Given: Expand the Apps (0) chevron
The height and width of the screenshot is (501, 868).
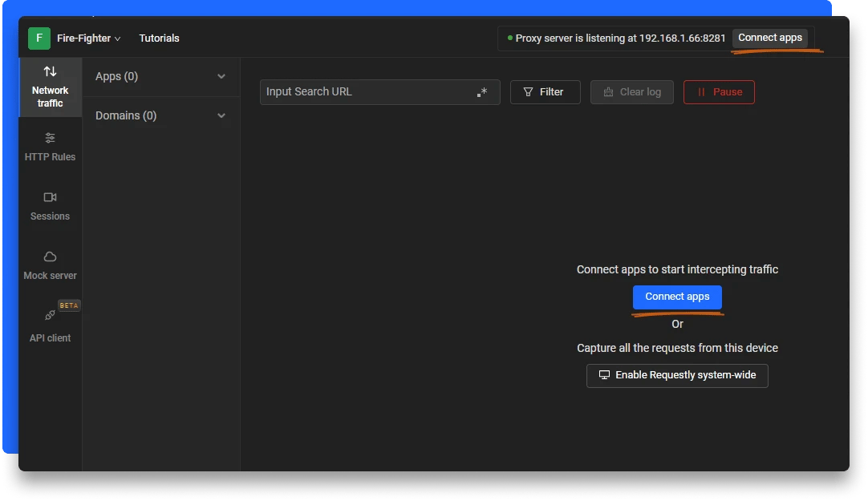Looking at the screenshot, I should (x=221, y=76).
